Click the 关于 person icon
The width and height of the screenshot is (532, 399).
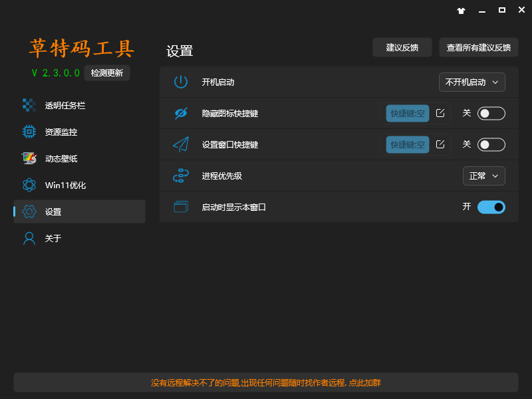(x=29, y=238)
